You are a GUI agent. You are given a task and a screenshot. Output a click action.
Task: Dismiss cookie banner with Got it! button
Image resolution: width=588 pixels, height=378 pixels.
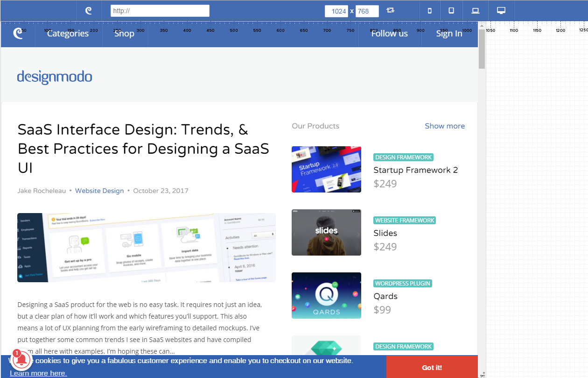click(432, 368)
